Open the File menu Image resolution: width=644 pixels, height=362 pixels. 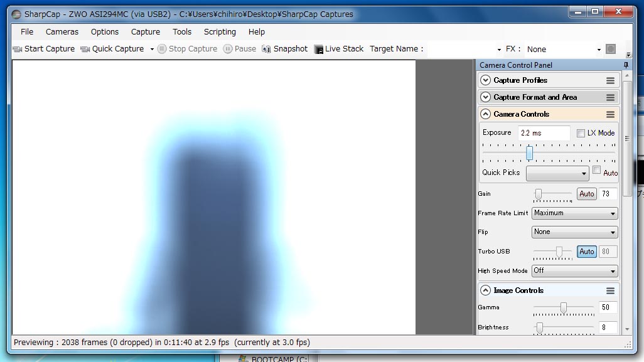27,31
